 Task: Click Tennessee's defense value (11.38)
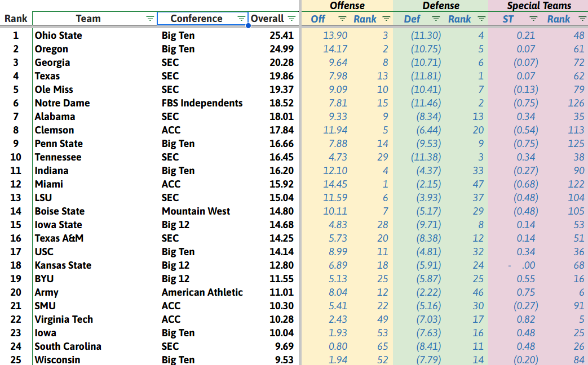click(426, 157)
